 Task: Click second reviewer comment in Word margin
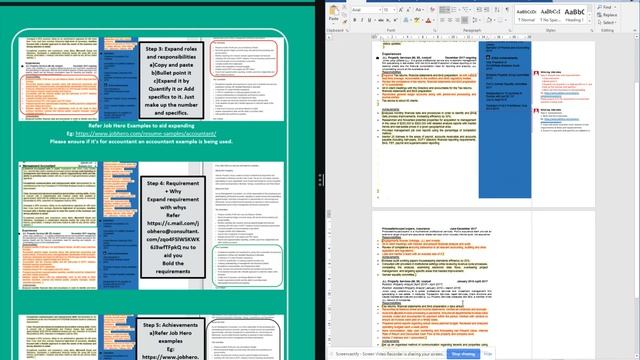(562, 120)
